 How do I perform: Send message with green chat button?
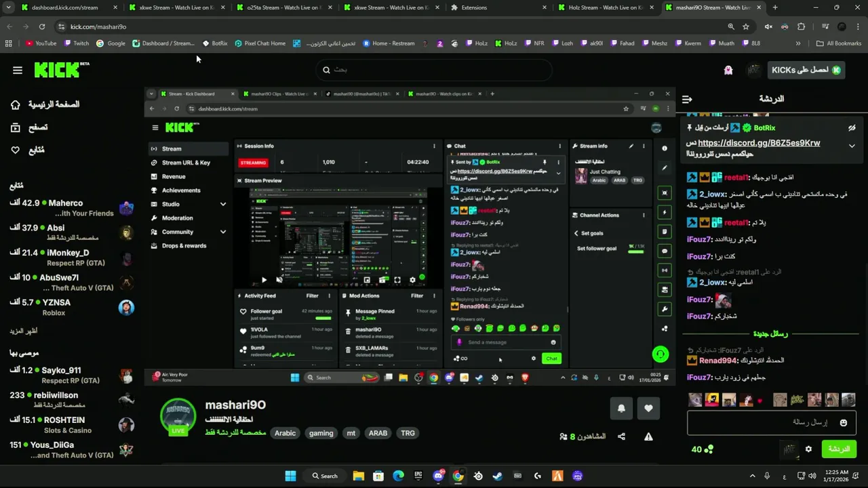839,449
